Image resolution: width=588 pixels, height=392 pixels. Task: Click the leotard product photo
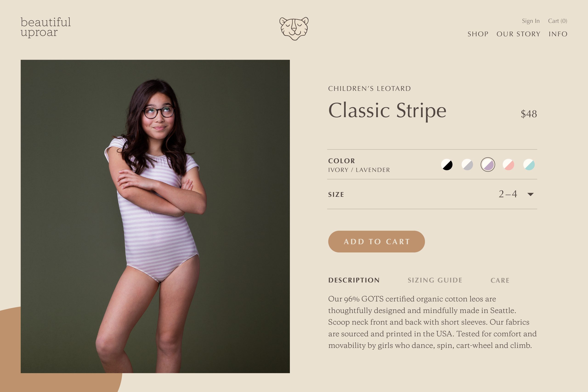pyautogui.click(x=155, y=217)
